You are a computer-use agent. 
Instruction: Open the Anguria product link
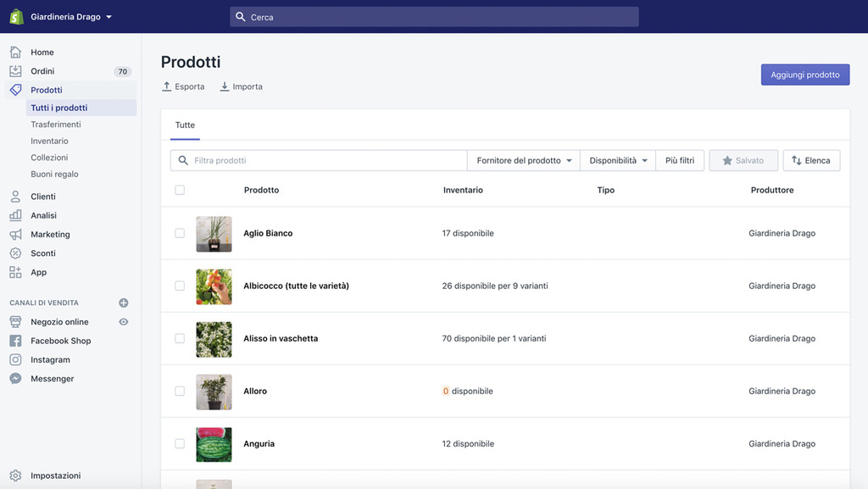(259, 443)
